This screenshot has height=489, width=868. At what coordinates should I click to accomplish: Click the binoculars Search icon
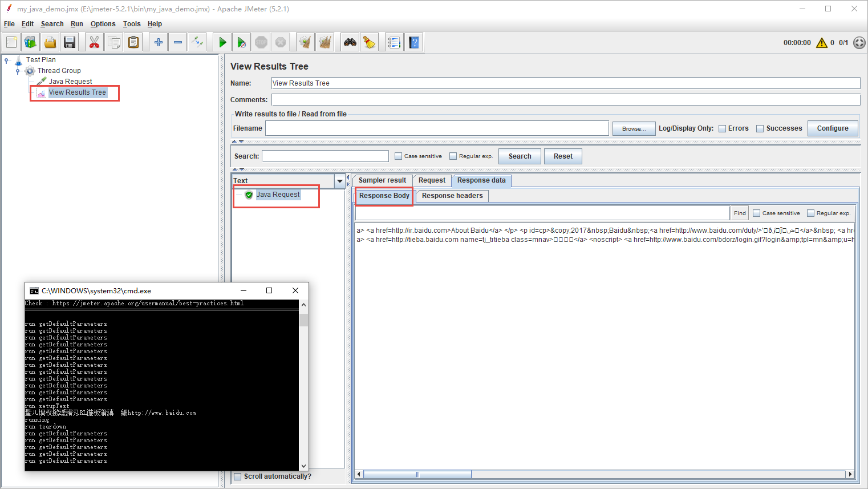(x=350, y=42)
